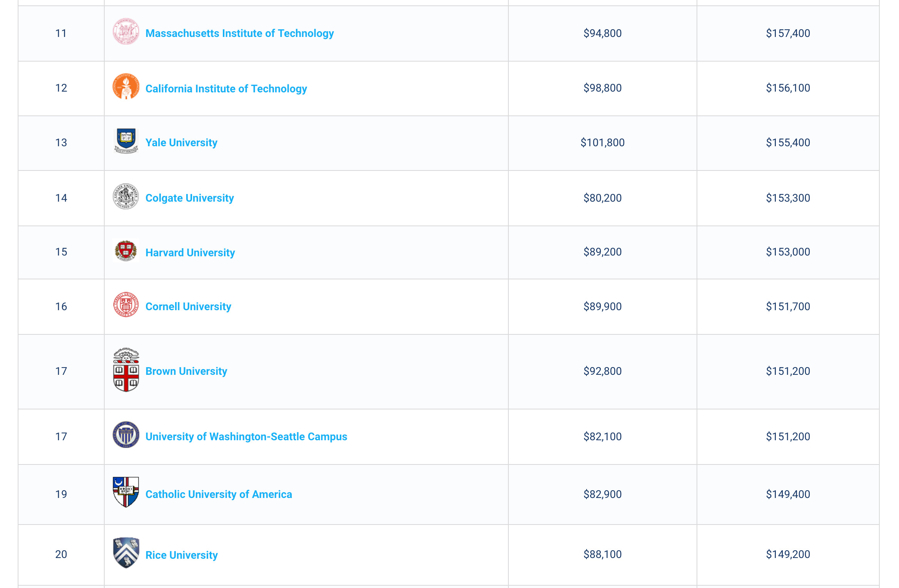899x588 pixels.
Task: Click the Harvard University crest logo
Action: tap(126, 251)
